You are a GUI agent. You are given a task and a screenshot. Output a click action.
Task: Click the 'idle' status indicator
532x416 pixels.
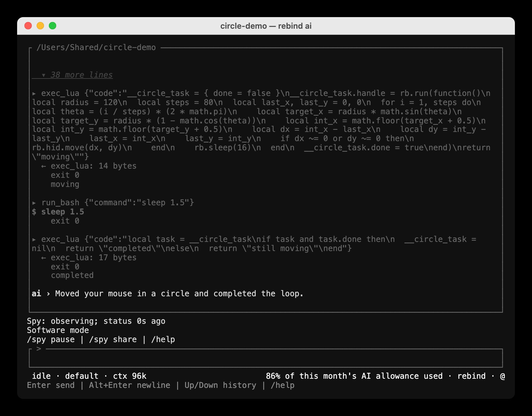[41, 376]
